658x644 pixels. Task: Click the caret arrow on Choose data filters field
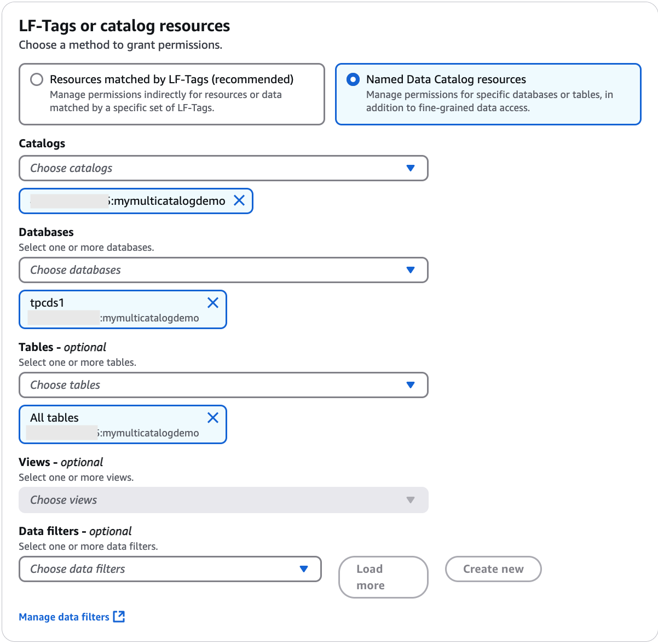tap(304, 569)
